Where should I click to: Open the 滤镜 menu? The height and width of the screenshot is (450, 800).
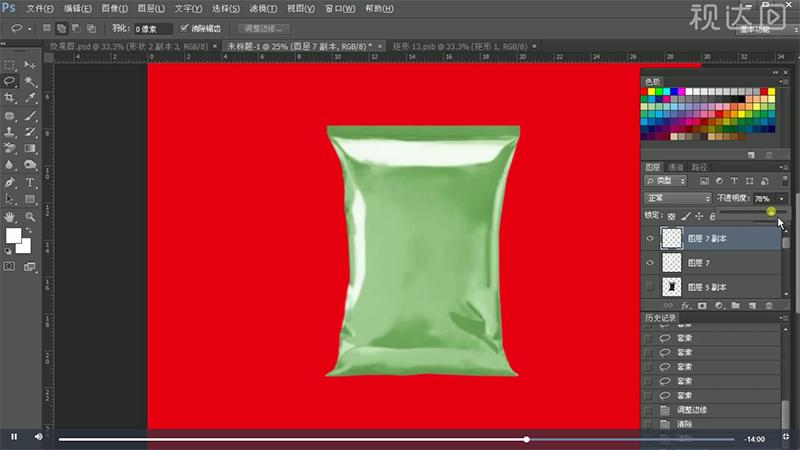(263, 9)
